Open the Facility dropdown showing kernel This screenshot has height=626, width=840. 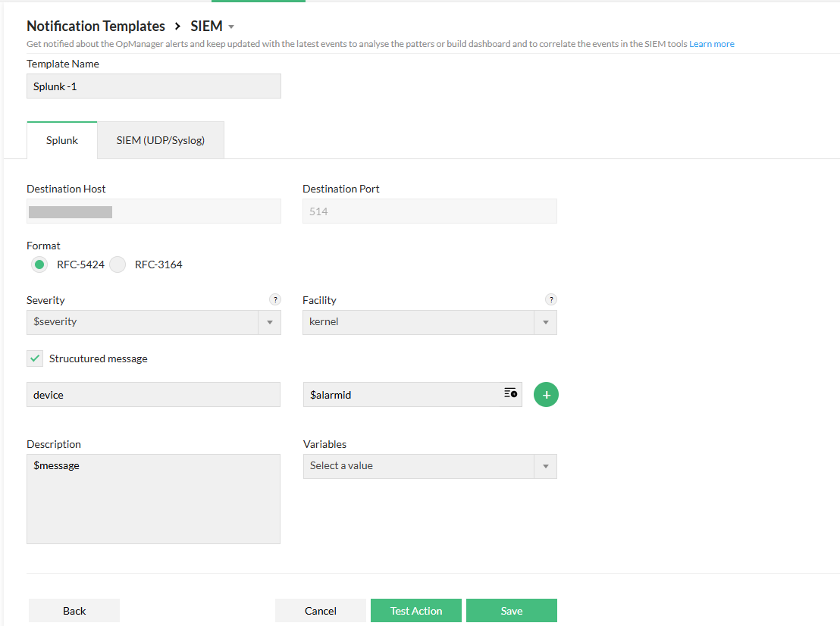pyautogui.click(x=546, y=322)
